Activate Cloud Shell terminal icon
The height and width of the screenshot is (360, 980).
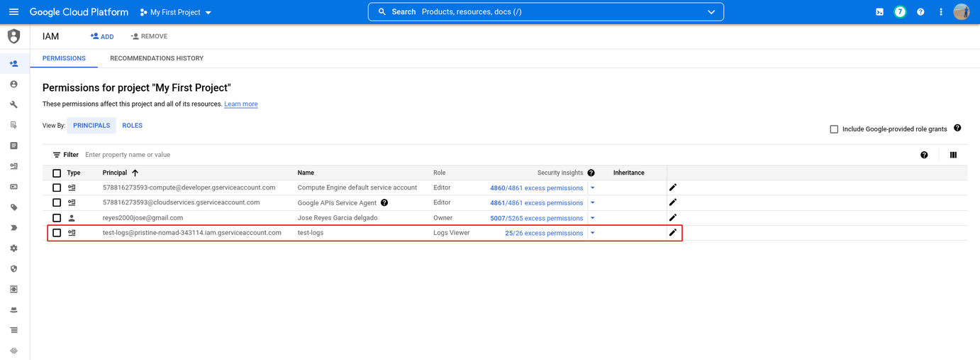tap(879, 12)
